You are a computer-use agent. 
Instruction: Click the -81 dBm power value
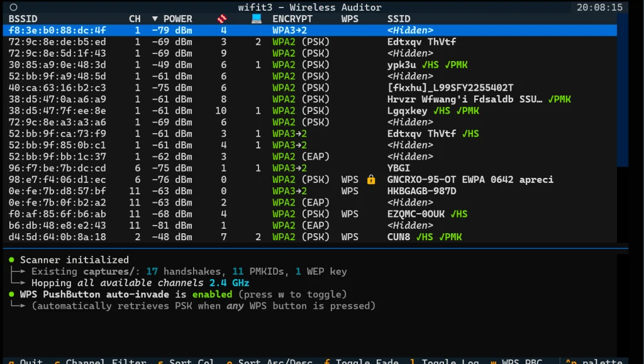point(172,226)
